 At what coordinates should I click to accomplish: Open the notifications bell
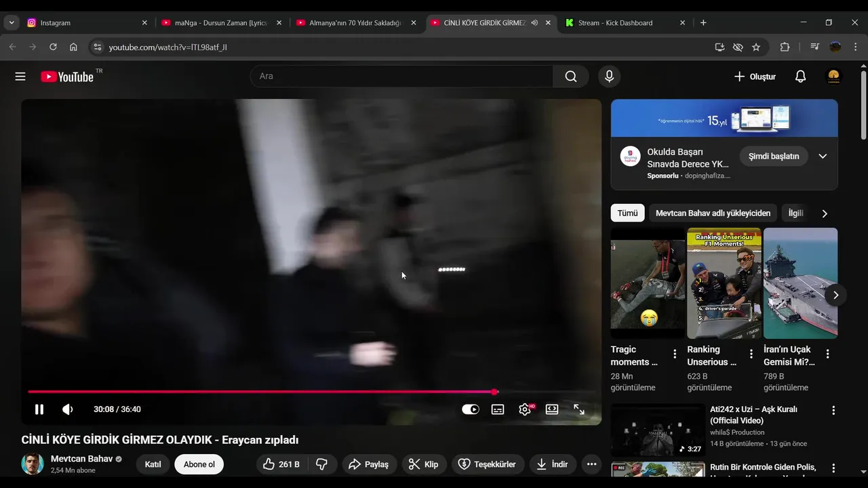pos(800,77)
